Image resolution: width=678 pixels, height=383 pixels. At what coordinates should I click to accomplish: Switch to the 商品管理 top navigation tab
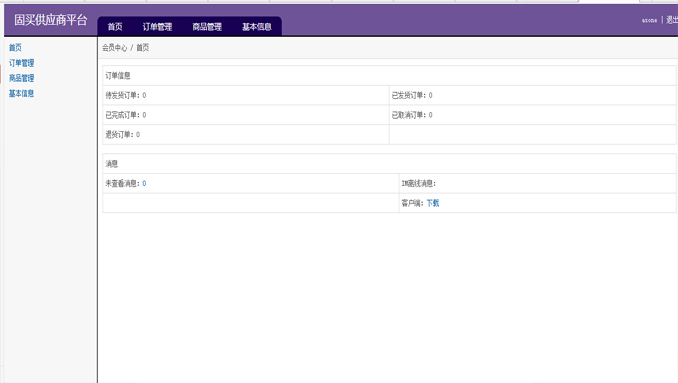point(207,27)
